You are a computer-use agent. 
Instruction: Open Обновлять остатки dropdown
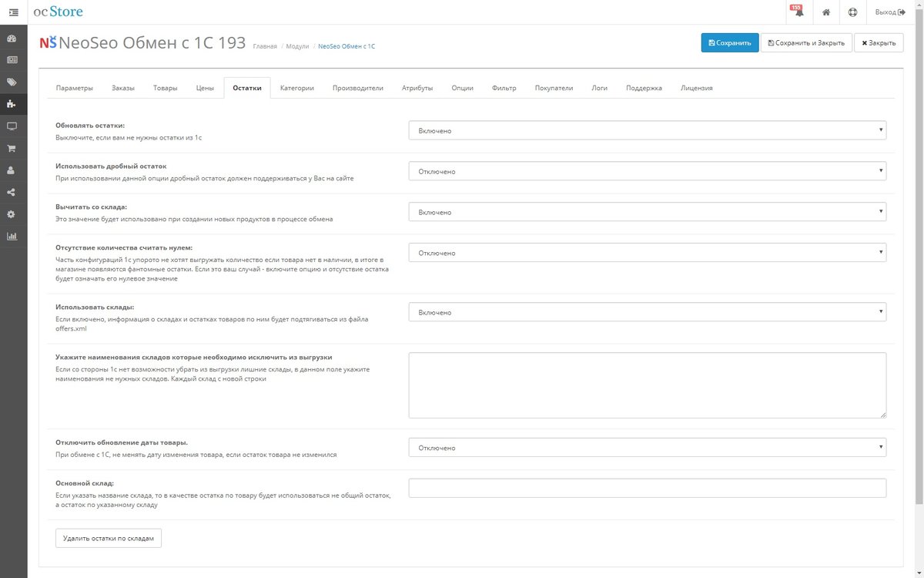[x=648, y=130]
